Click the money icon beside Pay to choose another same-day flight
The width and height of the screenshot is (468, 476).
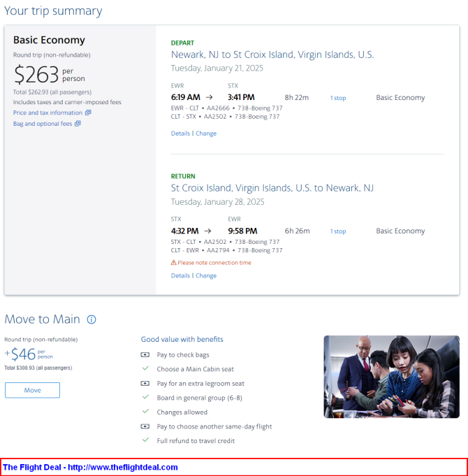pyautogui.click(x=145, y=426)
